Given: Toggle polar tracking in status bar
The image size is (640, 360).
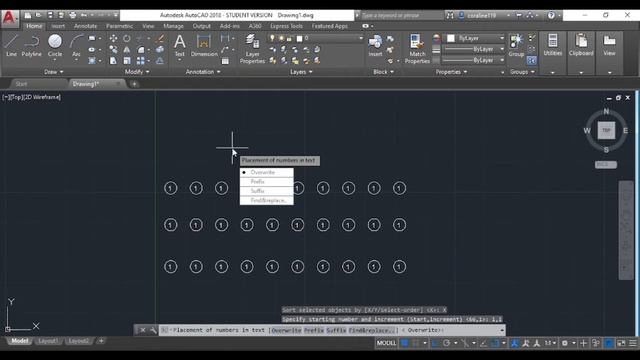Looking at the screenshot, I should pos(447,343).
